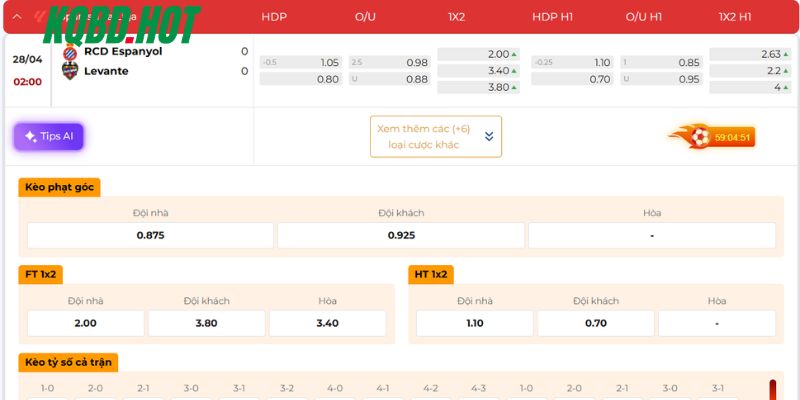
Task: Open the Tips AI button
Action: click(49, 137)
